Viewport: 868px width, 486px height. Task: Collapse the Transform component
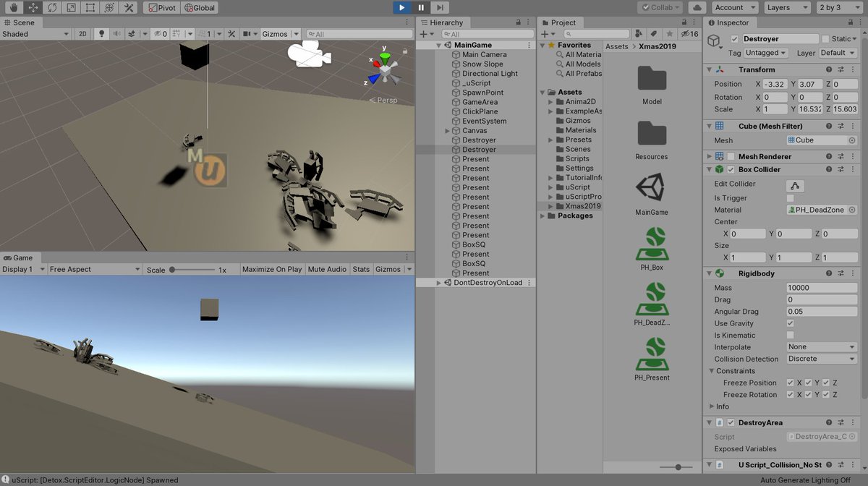[709, 69]
